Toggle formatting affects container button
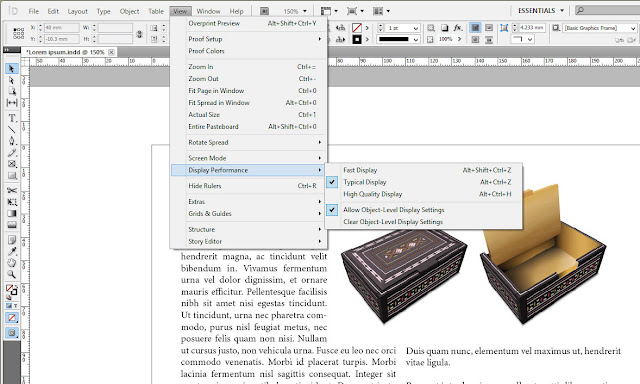 click(9, 306)
